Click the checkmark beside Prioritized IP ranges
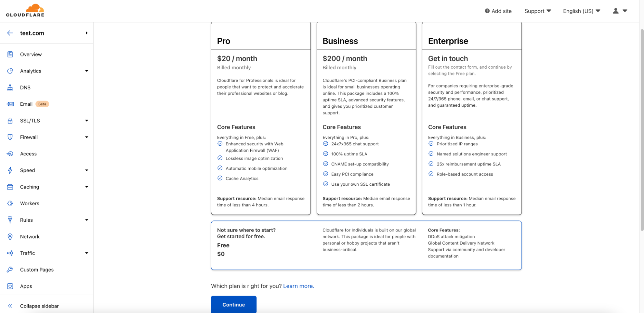The height and width of the screenshot is (313, 644). tap(431, 144)
